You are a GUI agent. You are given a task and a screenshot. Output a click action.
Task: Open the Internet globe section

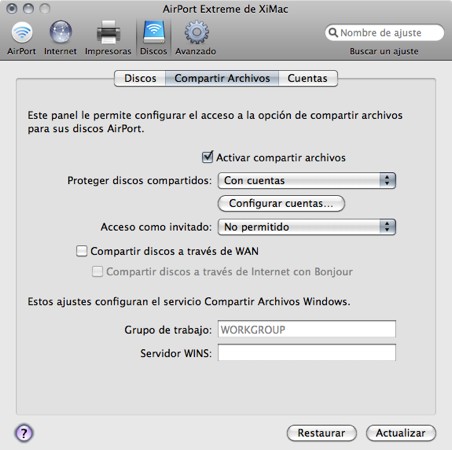(x=60, y=38)
